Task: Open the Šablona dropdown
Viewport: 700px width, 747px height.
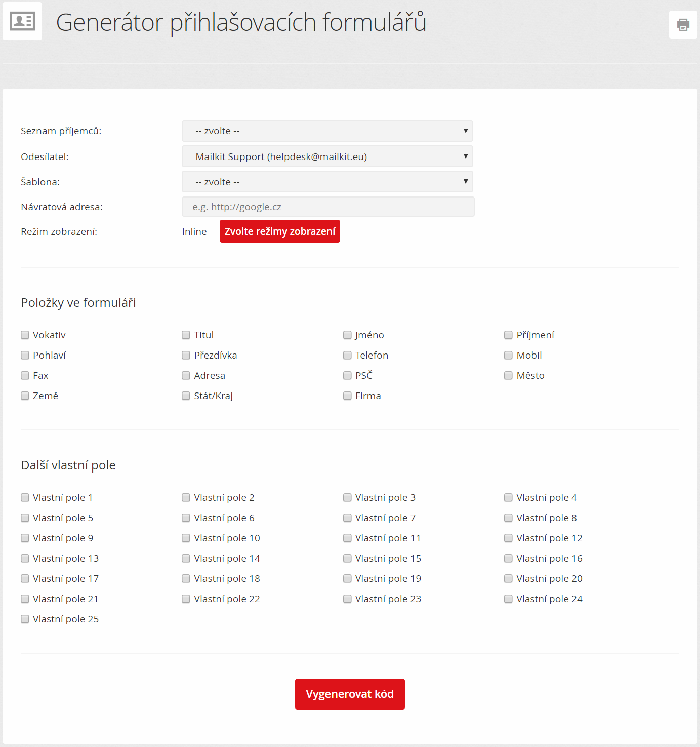Action: [327, 182]
